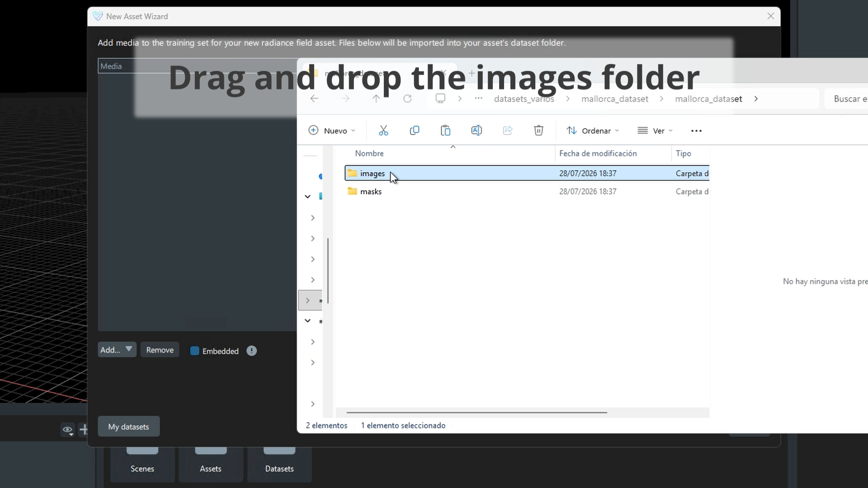Viewport: 868px width, 488px height.
Task: Show hidden path segments via address ellipsis
Action: click(x=478, y=99)
